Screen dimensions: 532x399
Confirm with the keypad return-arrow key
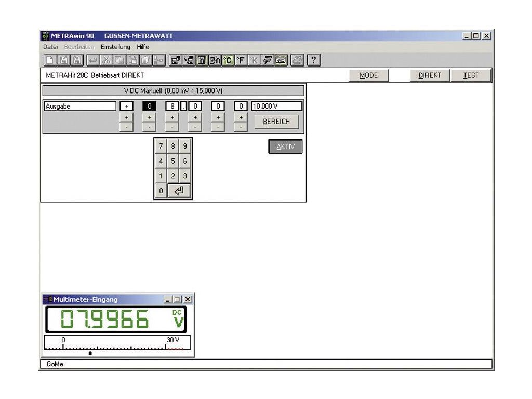(179, 191)
